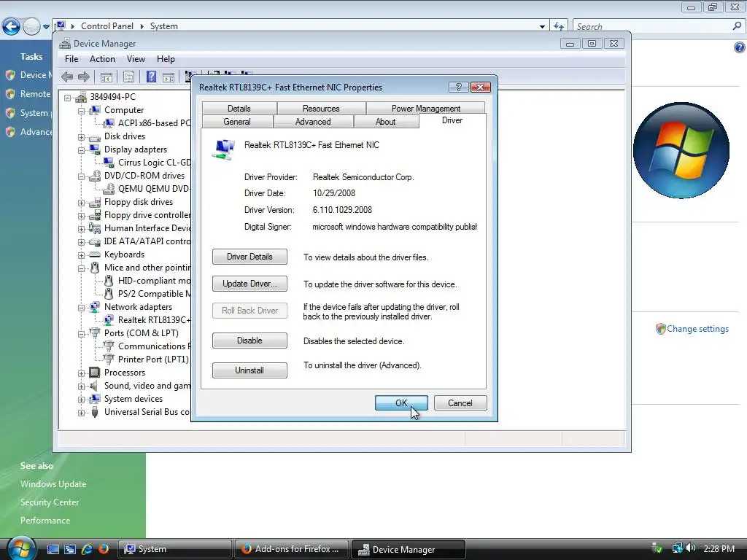Click the Uninstall button
Image resolution: width=747 pixels, height=560 pixels.
click(249, 370)
